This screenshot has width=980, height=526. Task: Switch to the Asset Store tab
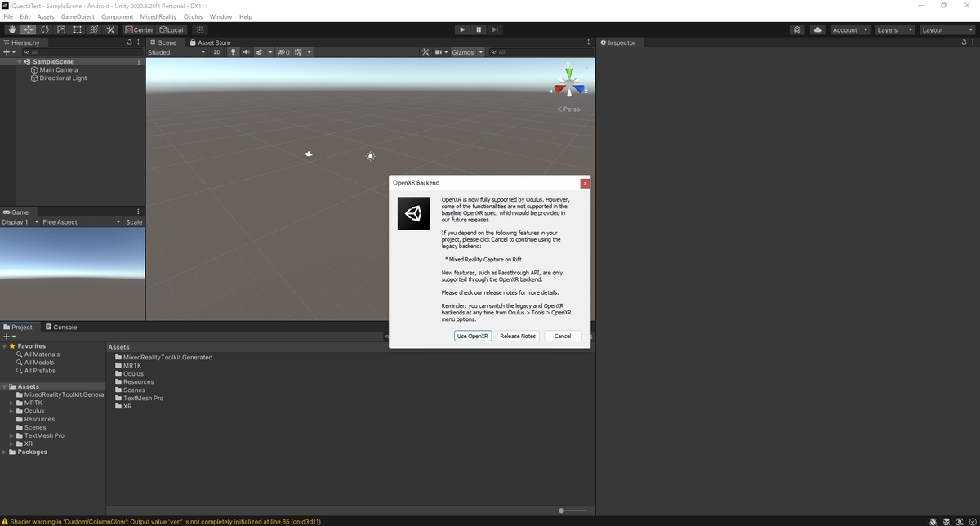(210, 42)
